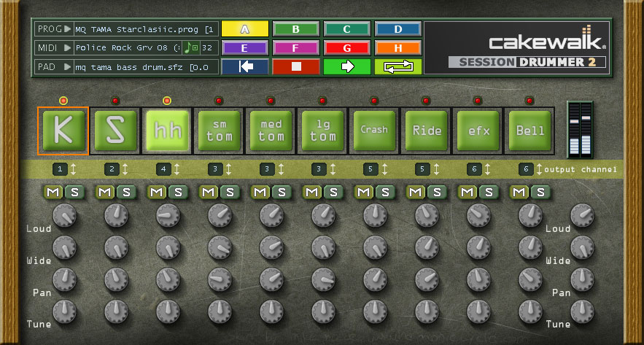Screen dimensions: 644x345
Task: Toggle the loop playback button
Action: (398, 66)
